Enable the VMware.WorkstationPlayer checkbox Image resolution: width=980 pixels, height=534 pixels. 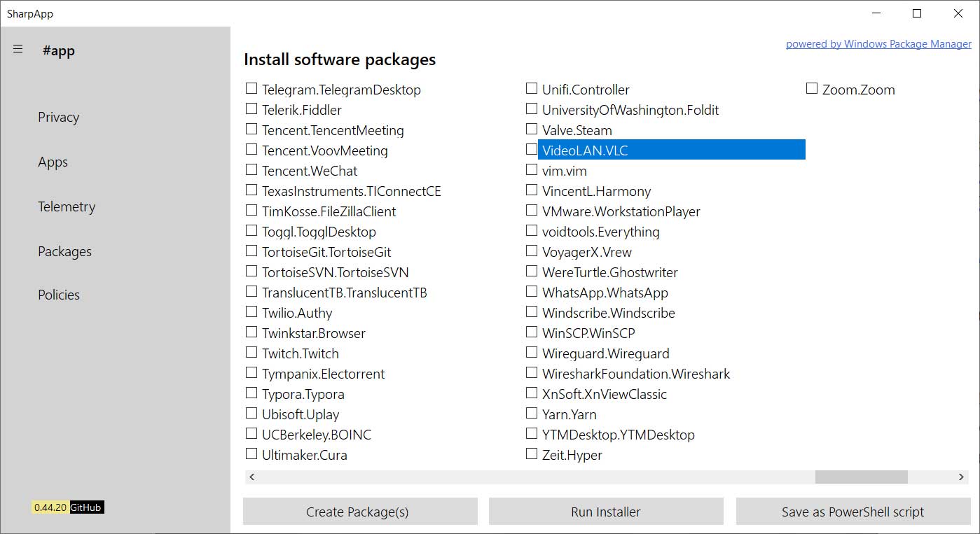[532, 210]
